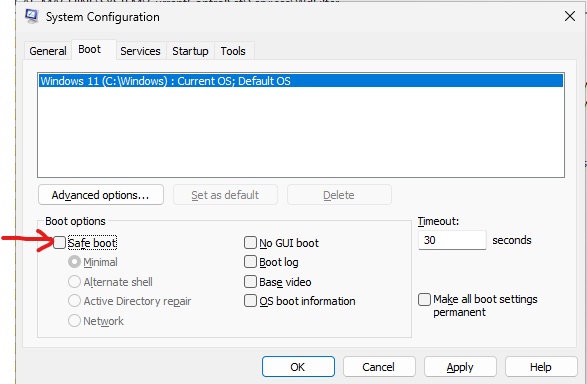Enable the Boot log checkbox
Image resolution: width=587 pixels, height=384 pixels.
pos(250,262)
